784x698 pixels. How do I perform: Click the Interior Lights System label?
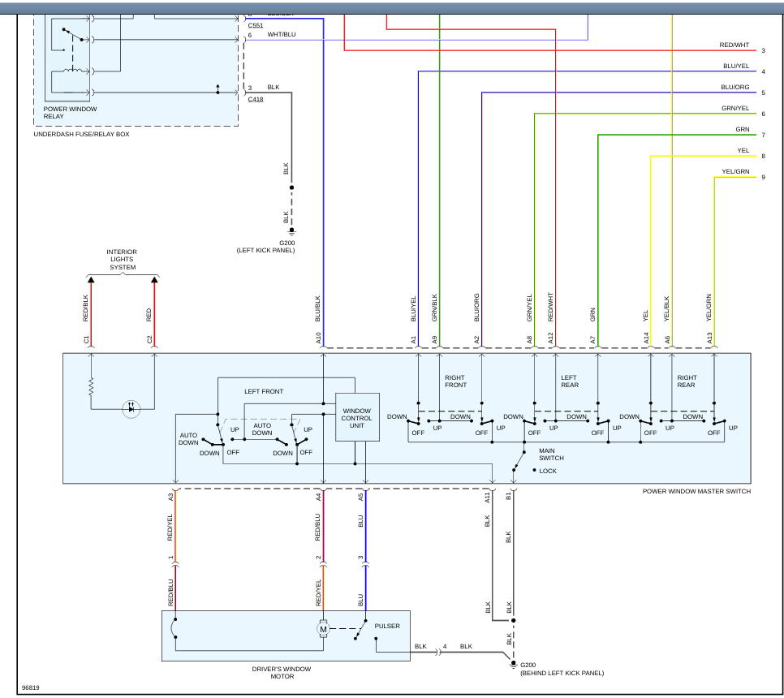[x=122, y=260]
